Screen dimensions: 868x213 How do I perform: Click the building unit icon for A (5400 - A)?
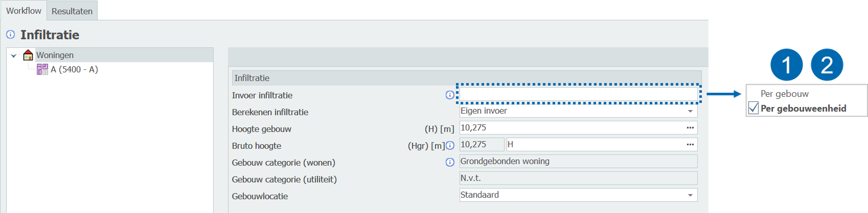pos(42,69)
